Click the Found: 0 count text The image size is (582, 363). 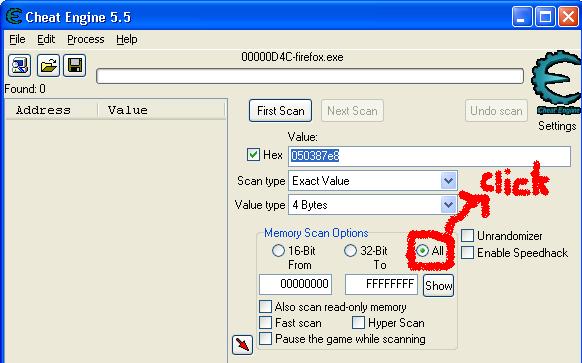(25, 89)
